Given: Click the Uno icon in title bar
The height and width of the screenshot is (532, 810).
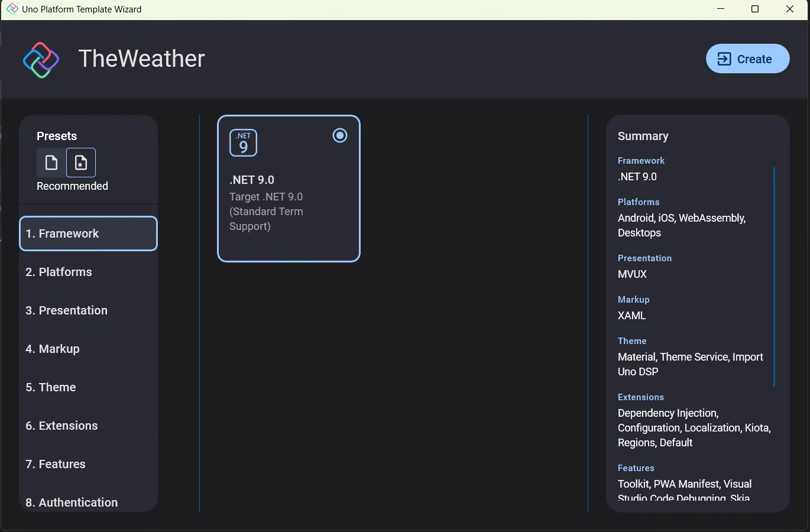Looking at the screenshot, I should [12, 9].
